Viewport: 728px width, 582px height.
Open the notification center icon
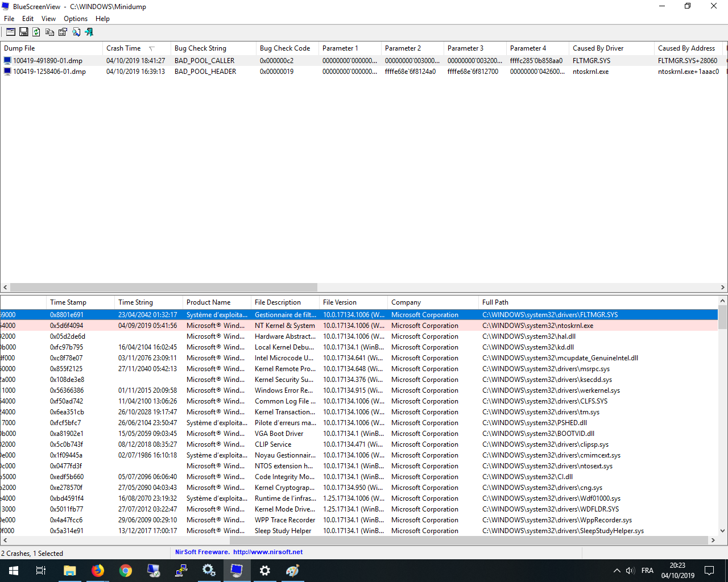709,571
